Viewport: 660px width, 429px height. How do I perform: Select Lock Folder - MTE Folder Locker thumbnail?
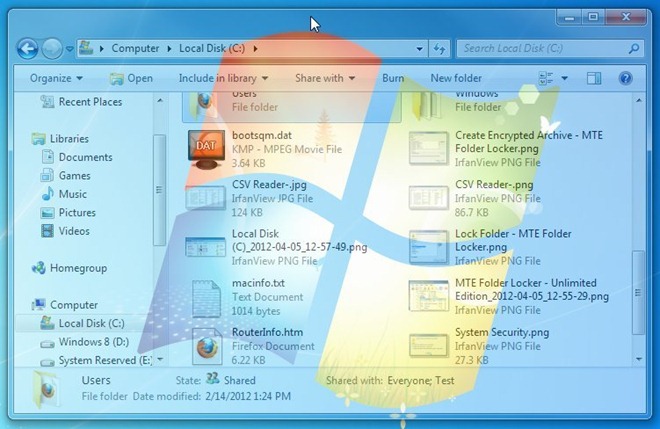tap(428, 247)
